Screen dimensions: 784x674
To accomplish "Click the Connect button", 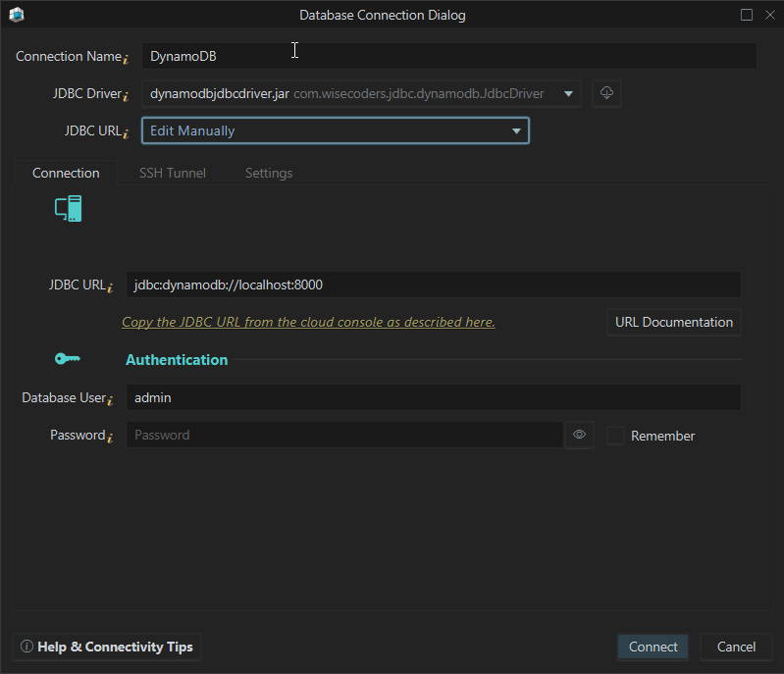I will tap(653, 647).
